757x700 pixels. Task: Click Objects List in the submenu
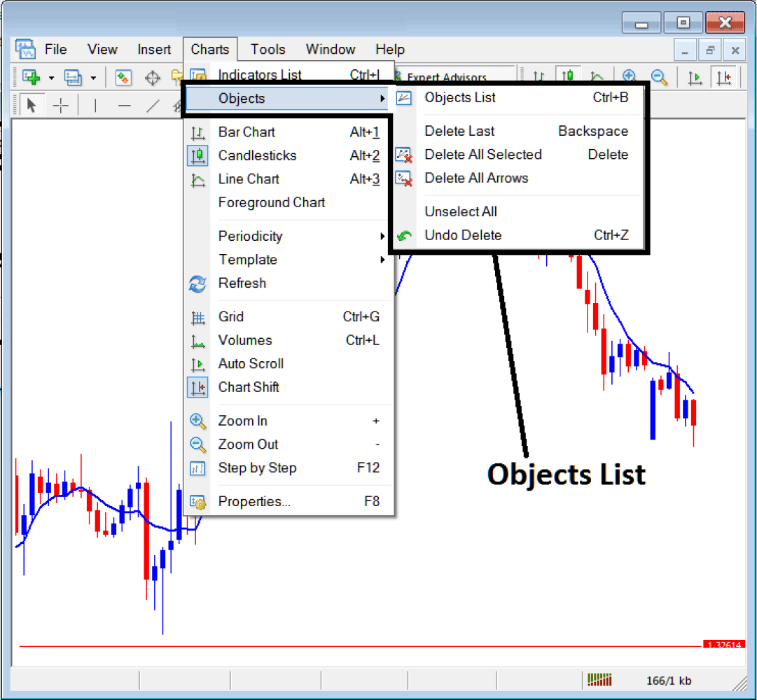pos(460,97)
